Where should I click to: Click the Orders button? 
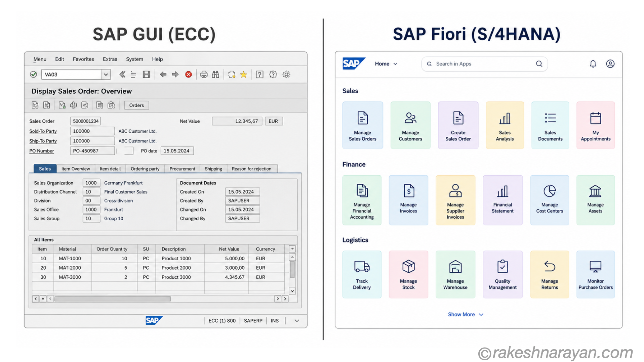tap(136, 105)
